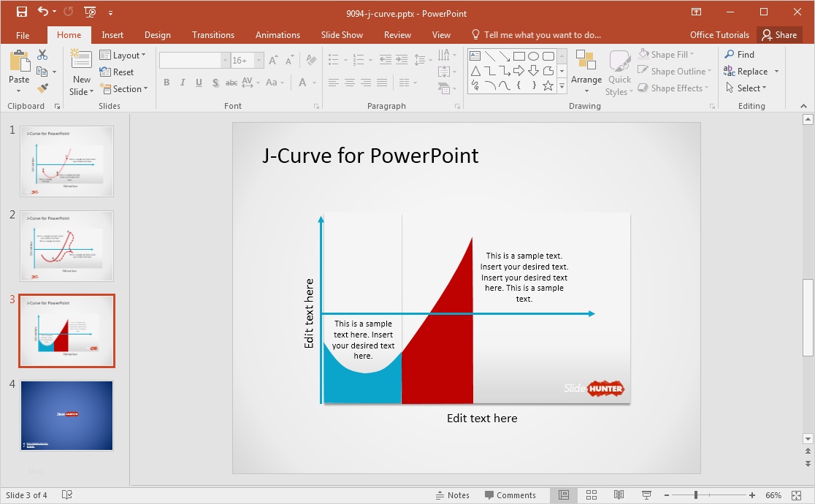Switch to Reading View in the status bar
Image resolution: width=815 pixels, height=504 pixels.
pos(619,495)
